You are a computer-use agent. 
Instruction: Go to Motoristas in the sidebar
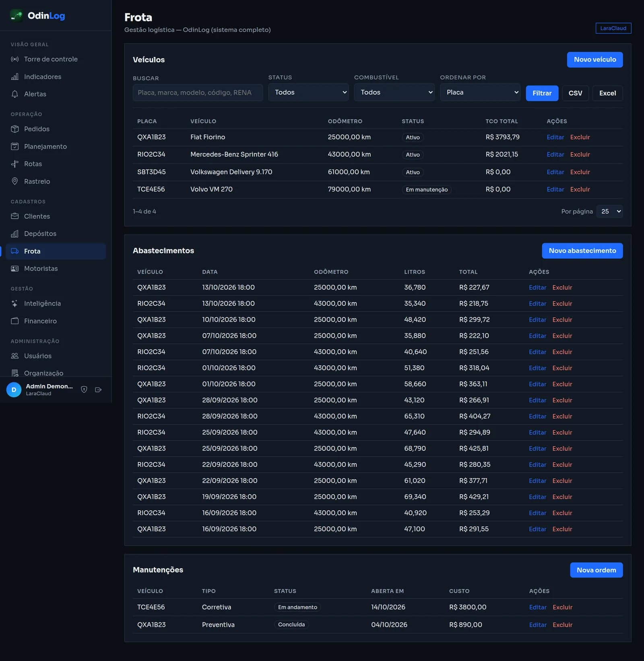pos(55,269)
